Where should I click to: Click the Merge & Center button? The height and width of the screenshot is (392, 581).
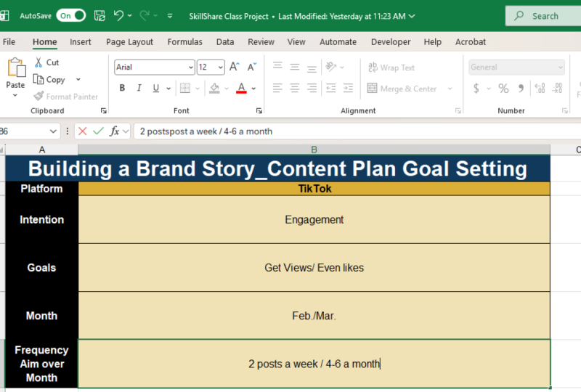(x=402, y=89)
